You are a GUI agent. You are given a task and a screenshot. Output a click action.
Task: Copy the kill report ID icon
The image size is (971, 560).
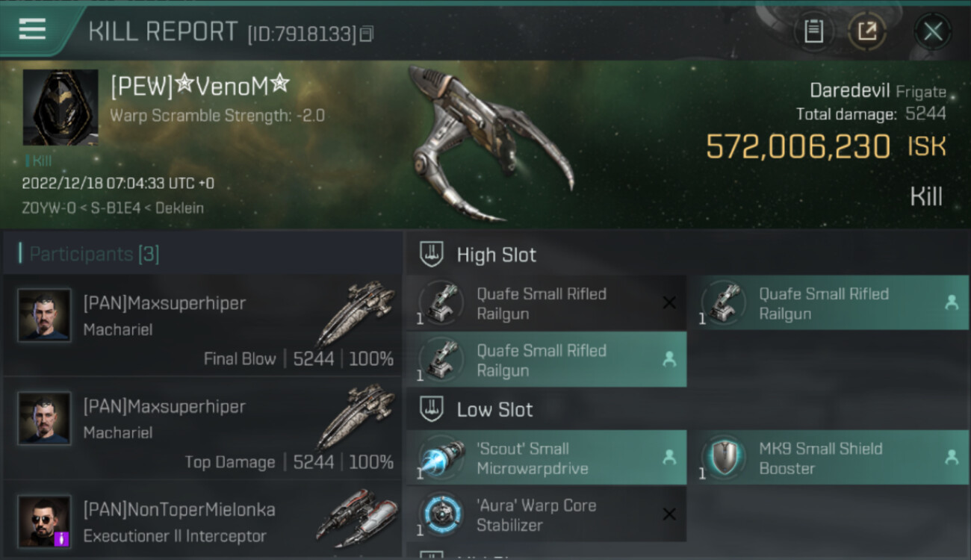click(367, 34)
